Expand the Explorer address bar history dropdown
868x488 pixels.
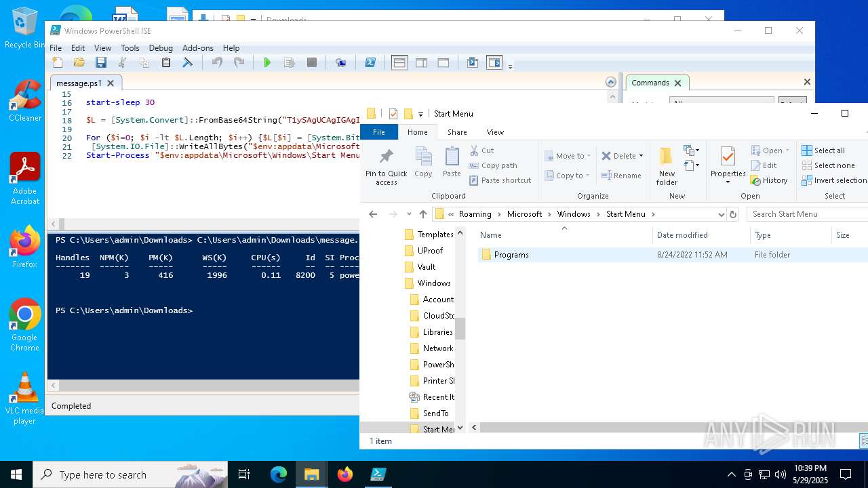[721, 214]
